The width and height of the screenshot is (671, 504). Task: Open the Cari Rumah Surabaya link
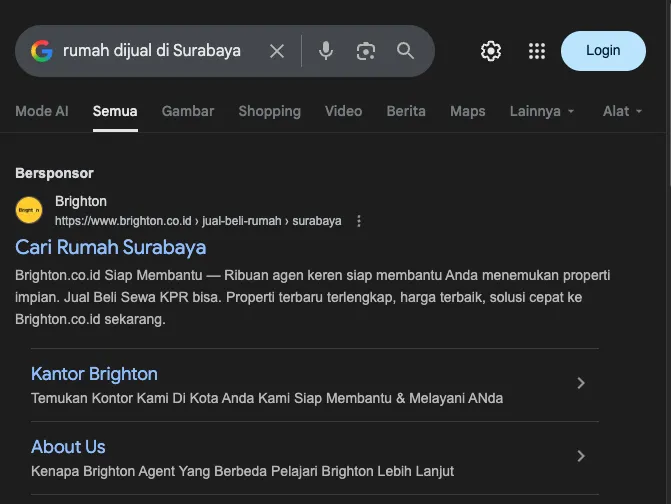pyautogui.click(x=111, y=247)
